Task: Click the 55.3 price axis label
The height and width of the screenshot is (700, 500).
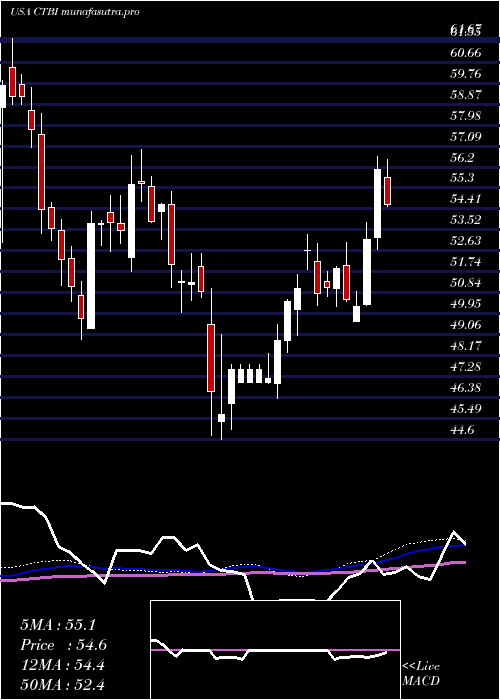Action: (462, 178)
